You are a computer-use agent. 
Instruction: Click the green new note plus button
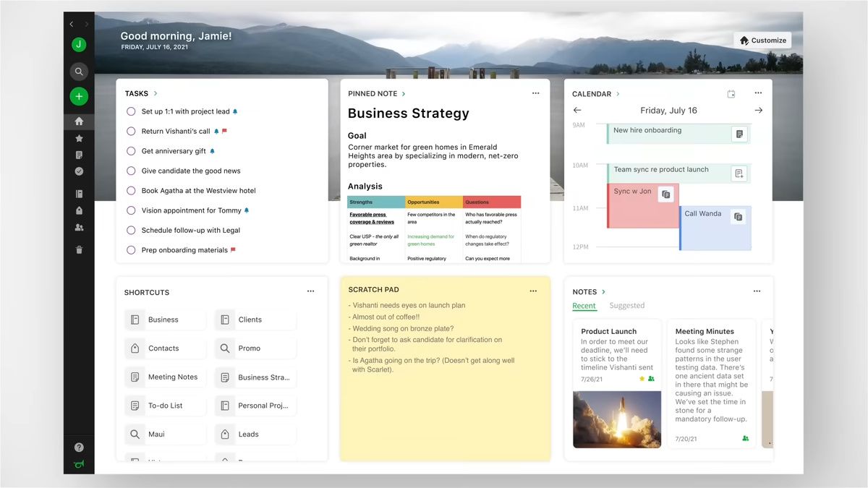79,96
